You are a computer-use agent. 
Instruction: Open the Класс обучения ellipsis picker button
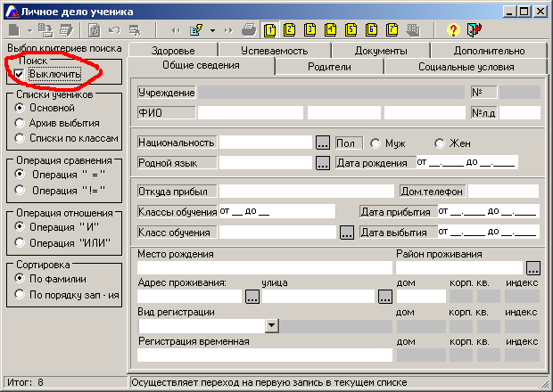347,233
